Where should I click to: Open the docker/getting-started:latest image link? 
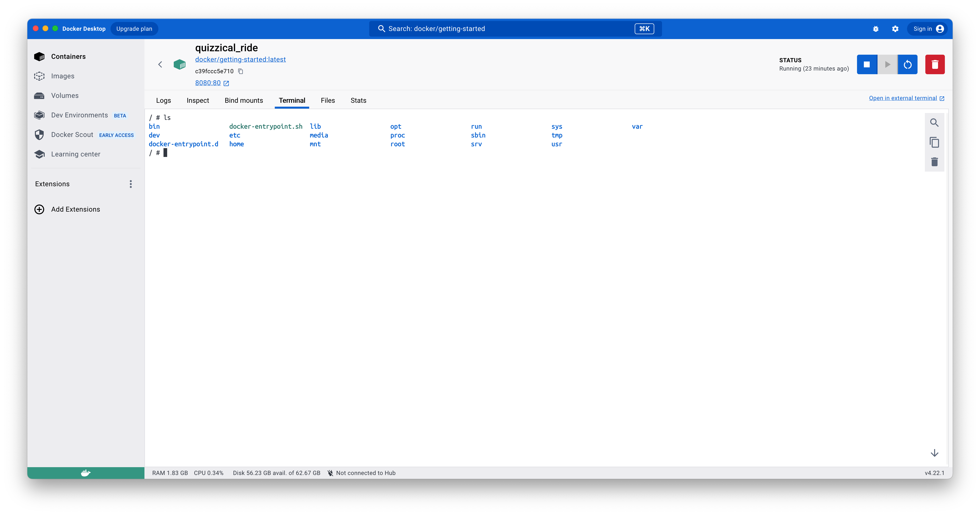click(240, 59)
